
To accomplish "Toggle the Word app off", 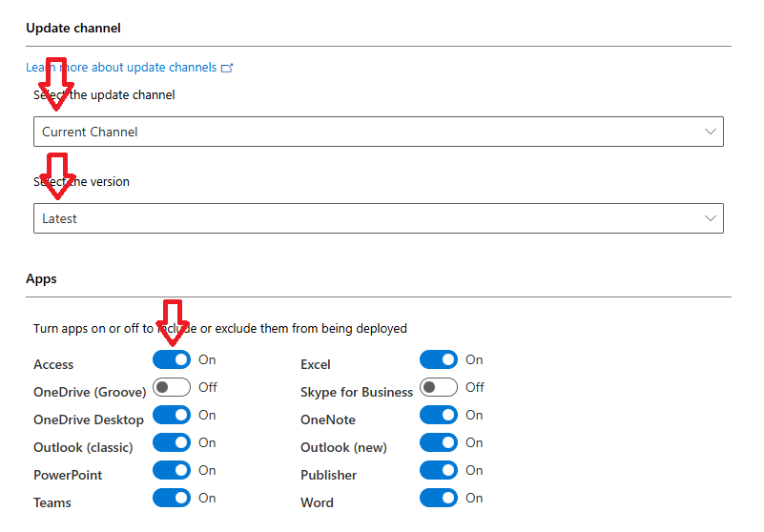I will tap(439, 499).
